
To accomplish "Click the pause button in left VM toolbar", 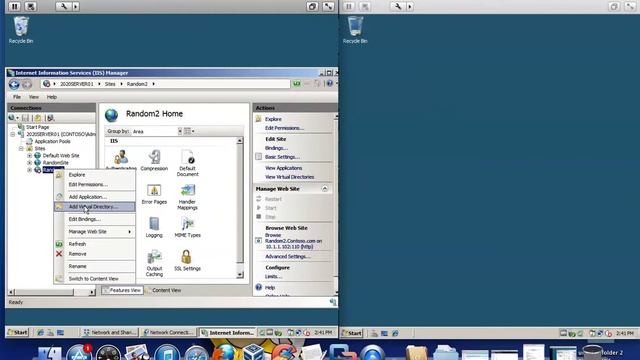I will pos(14,6).
